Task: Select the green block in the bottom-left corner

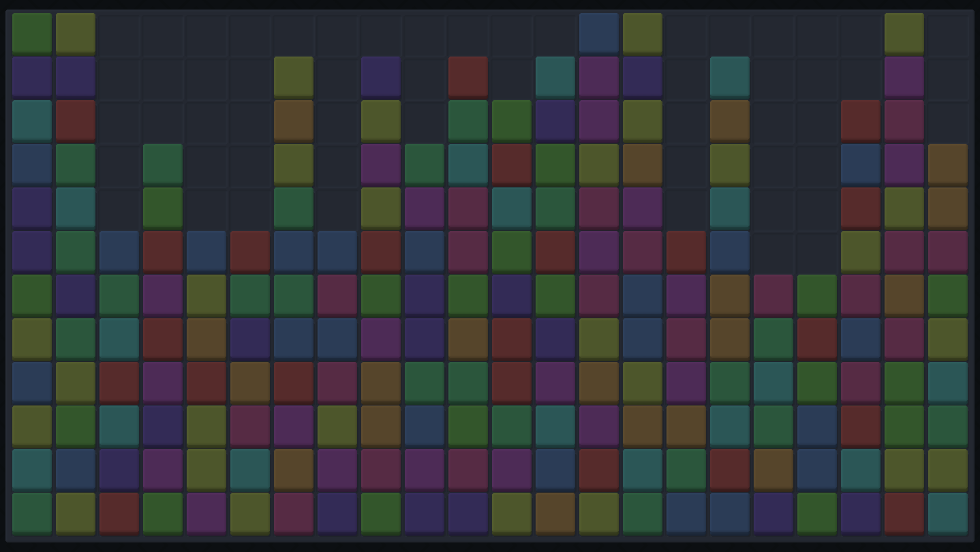Action: (32, 513)
